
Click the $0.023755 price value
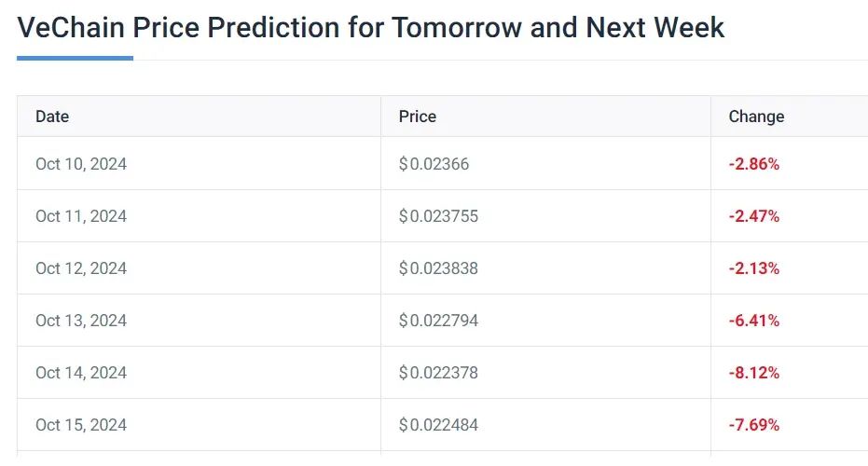click(x=438, y=216)
